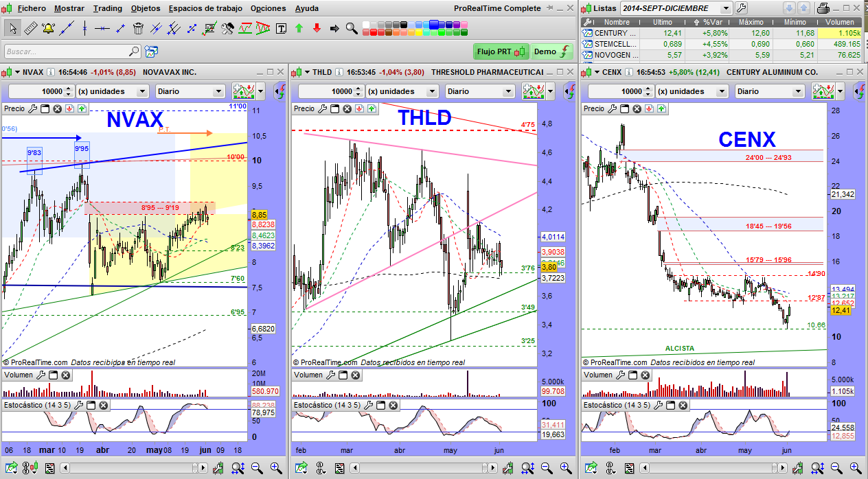This screenshot has width=868, height=479.
Task: Open Listas wrench settings next to list name
Action: tap(742, 8)
